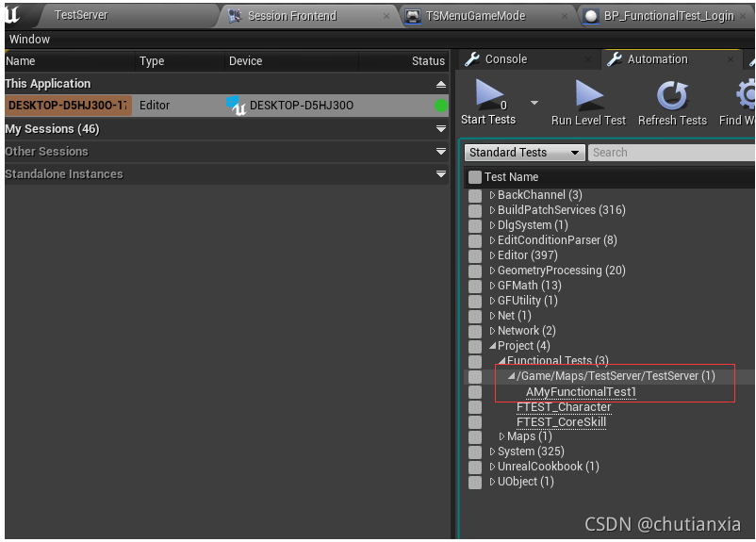Click the BP_FunctionalTest_Login tab icon

591,16
